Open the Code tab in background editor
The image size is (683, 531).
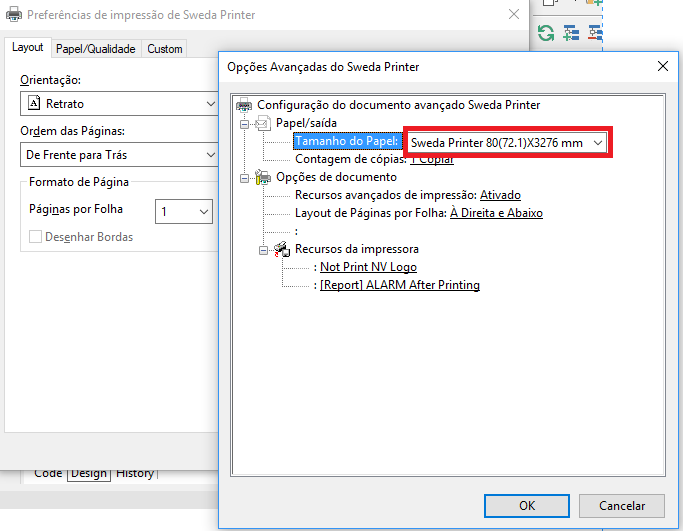(x=48, y=474)
